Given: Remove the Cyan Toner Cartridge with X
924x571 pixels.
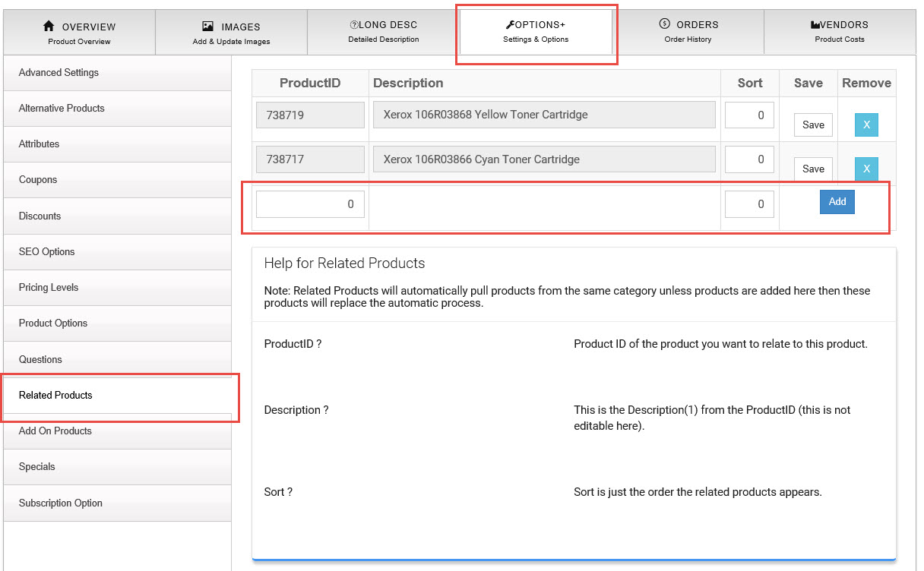Looking at the screenshot, I should [x=866, y=169].
